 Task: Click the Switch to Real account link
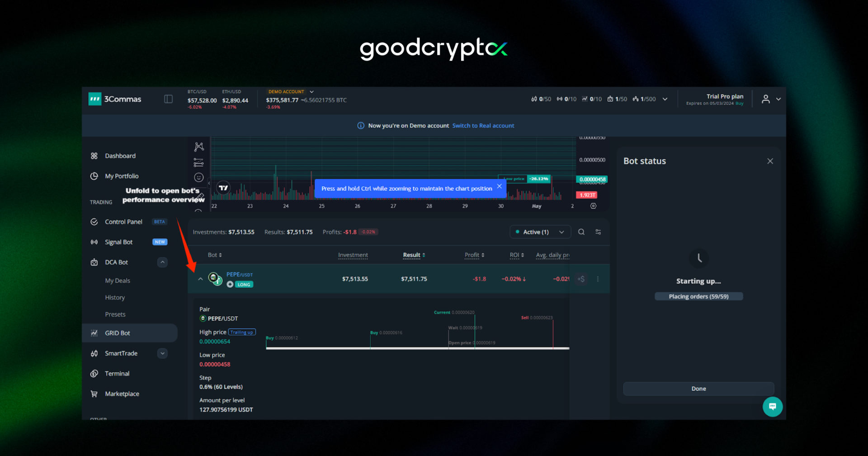pyautogui.click(x=483, y=125)
